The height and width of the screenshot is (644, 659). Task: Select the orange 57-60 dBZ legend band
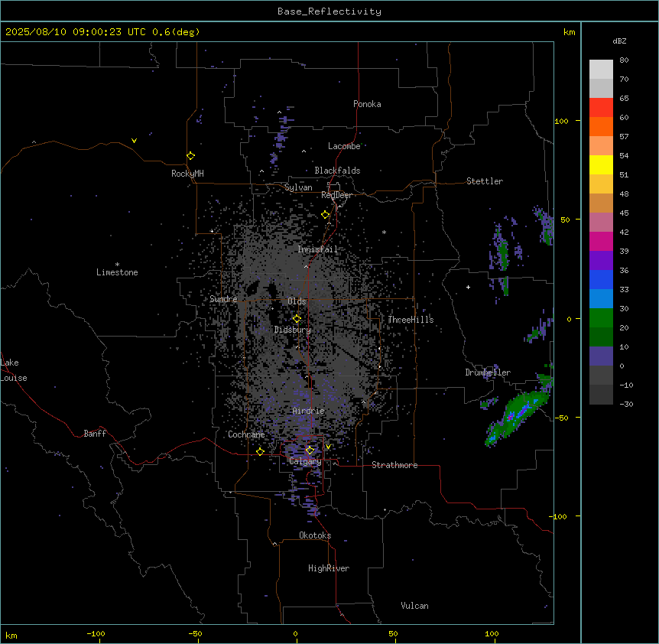coord(601,126)
